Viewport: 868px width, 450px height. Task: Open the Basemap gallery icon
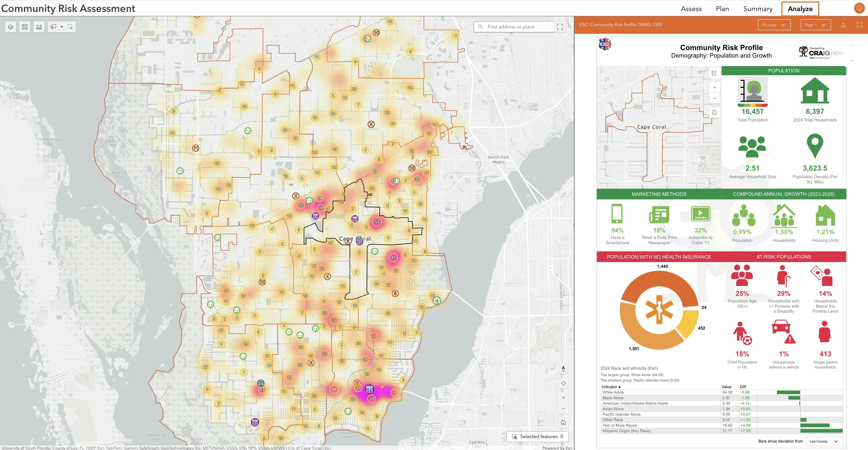(x=24, y=26)
